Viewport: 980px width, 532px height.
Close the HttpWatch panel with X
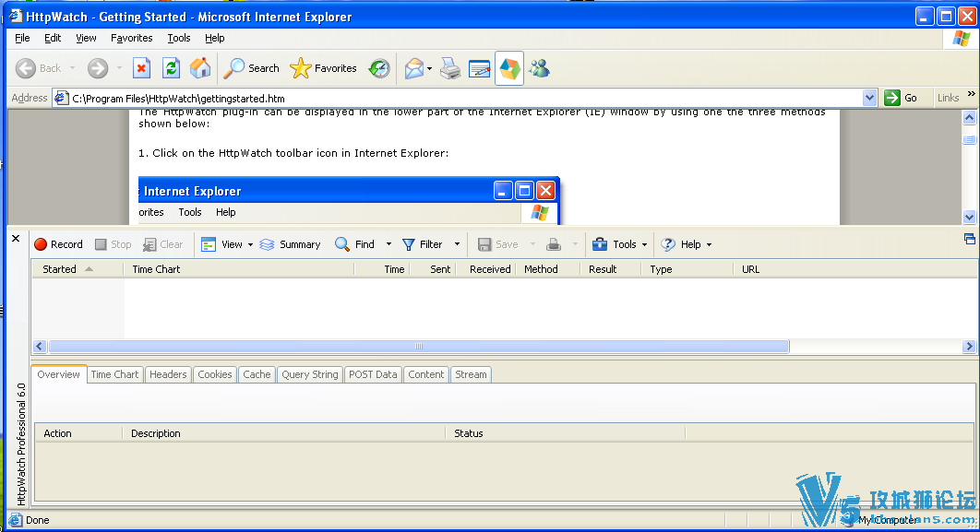coord(16,239)
